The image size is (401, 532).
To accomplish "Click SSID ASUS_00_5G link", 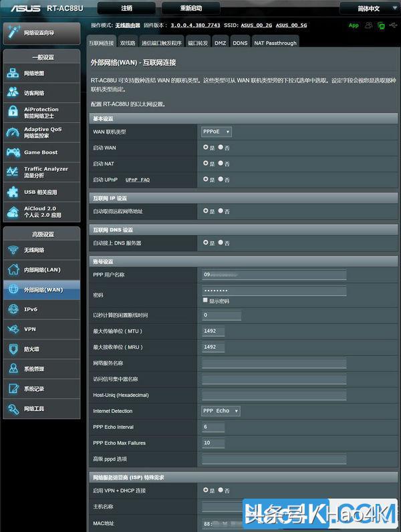I will coord(291,25).
